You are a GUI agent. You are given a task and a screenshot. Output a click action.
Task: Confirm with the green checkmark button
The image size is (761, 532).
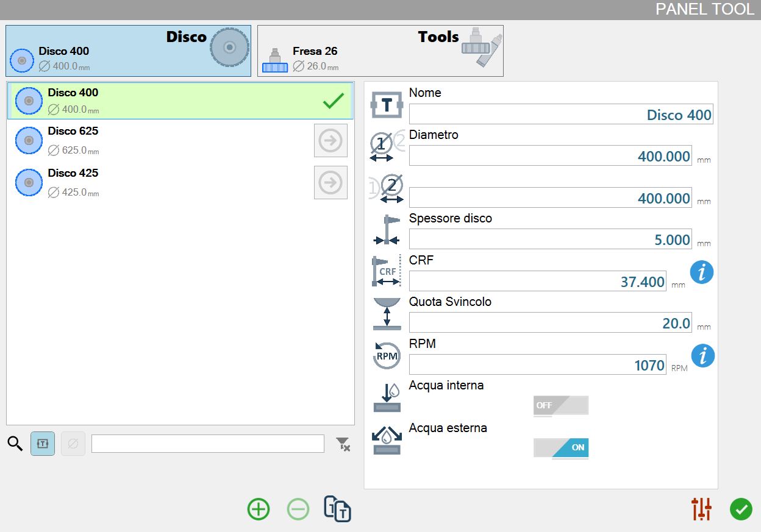(x=741, y=509)
